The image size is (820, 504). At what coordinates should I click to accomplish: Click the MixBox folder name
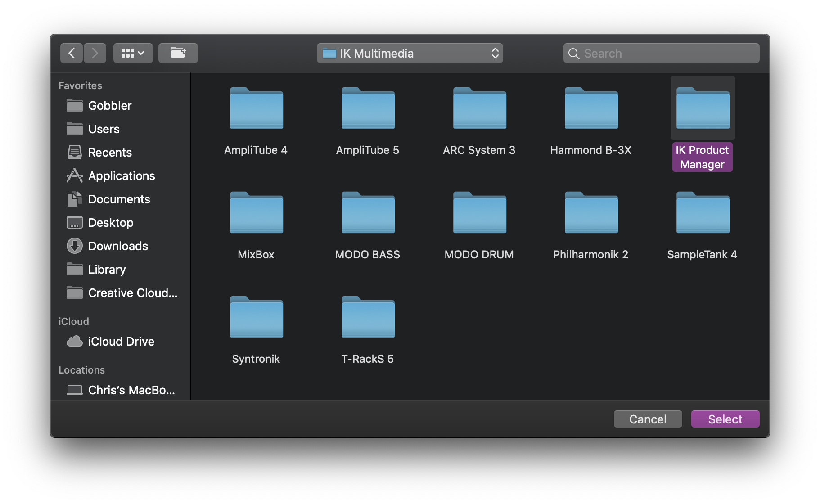pyautogui.click(x=256, y=255)
